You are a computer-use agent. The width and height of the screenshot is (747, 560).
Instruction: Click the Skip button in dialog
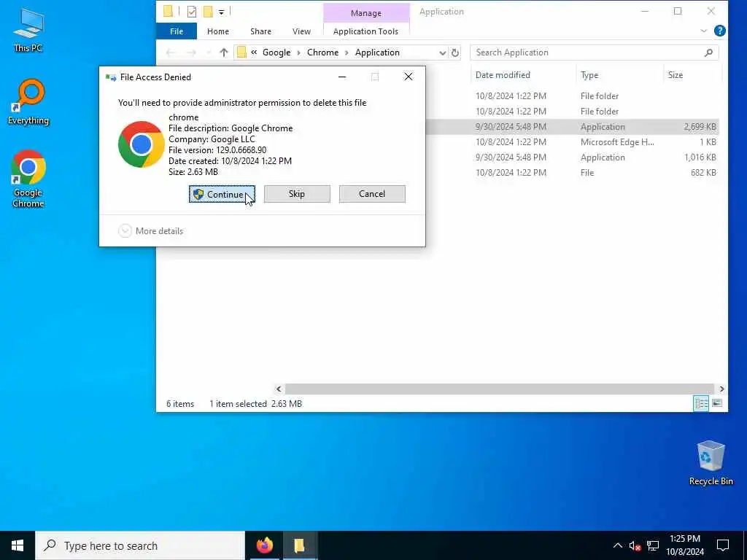pos(297,194)
